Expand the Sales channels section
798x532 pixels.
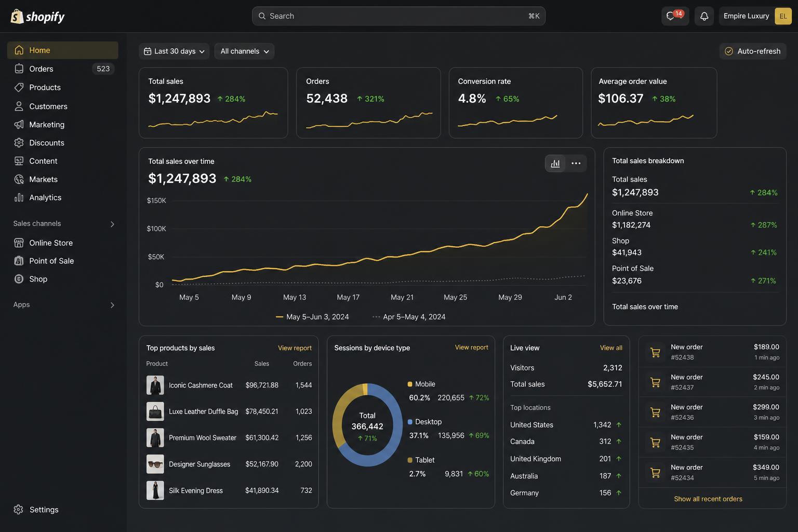(x=112, y=224)
